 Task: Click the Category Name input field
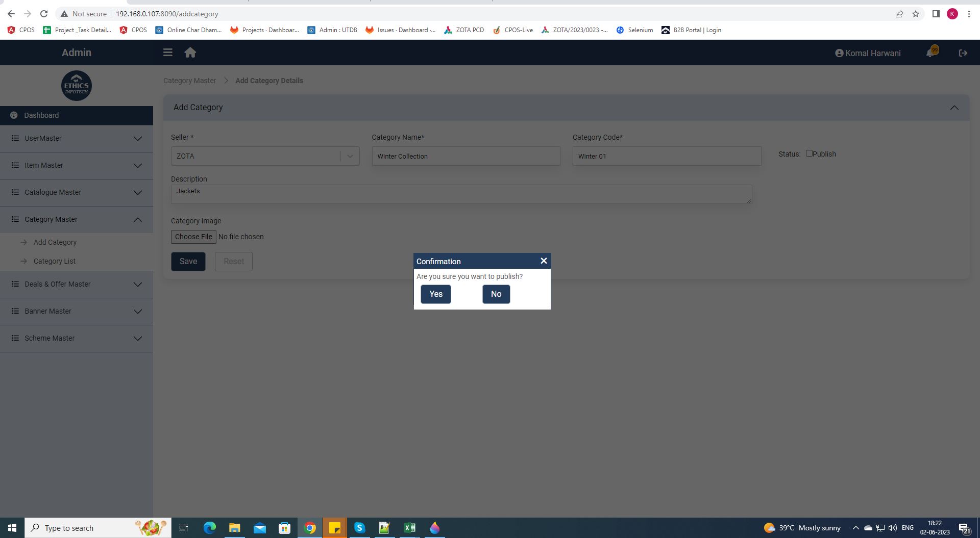(x=465, y=156)
